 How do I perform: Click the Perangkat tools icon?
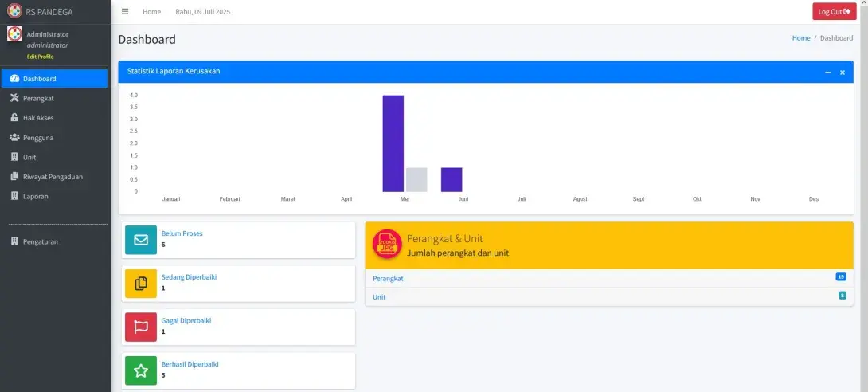click(x=14, y=98)
